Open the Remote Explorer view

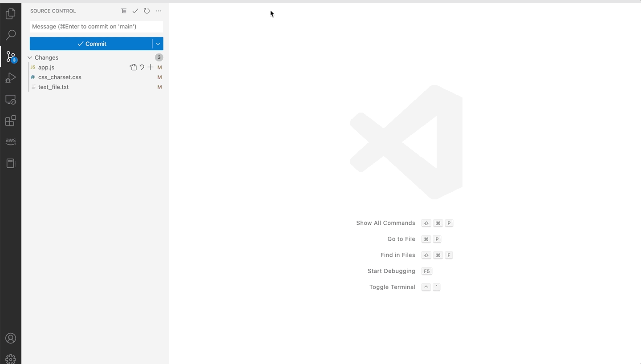pyautogui.click(x=11, y=100)
